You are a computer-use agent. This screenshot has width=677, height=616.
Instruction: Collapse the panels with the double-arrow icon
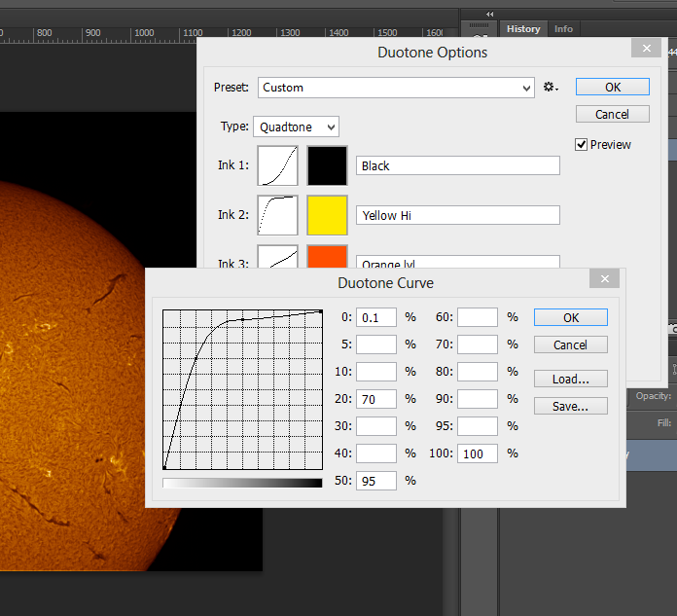coord(488,14)
